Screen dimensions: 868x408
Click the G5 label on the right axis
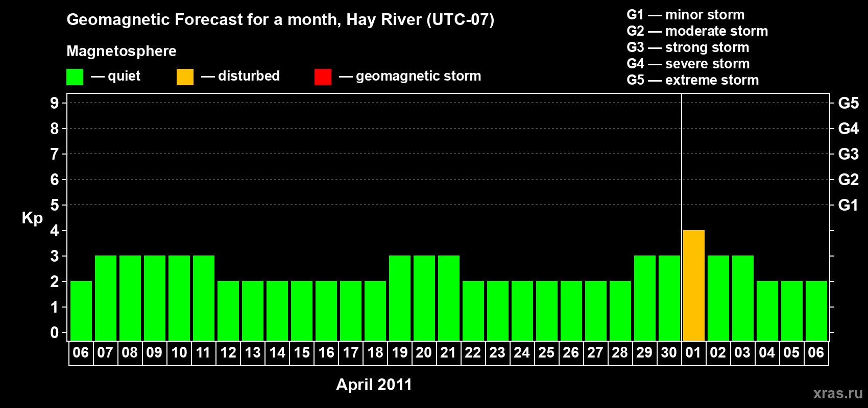pyautogui.click(x=848, y=103)
